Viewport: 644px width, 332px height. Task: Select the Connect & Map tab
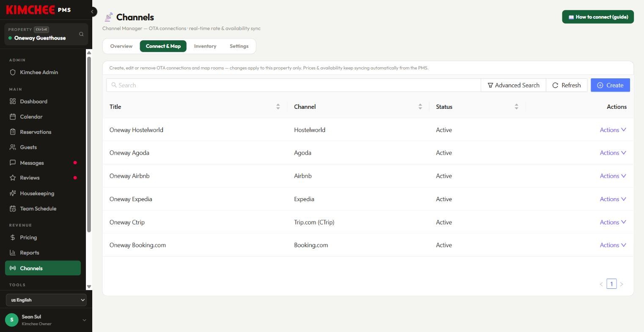[x=163, y=46]
